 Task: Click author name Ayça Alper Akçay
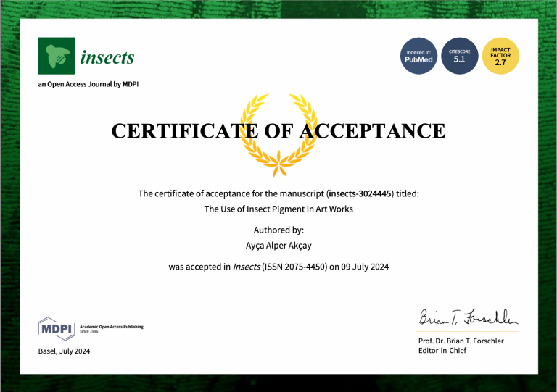[278, 245]
